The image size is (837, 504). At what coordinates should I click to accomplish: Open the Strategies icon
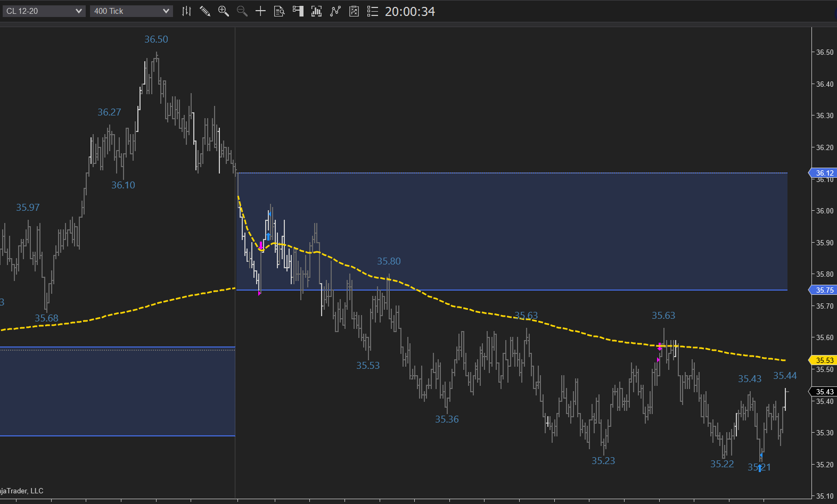point(354,11)
